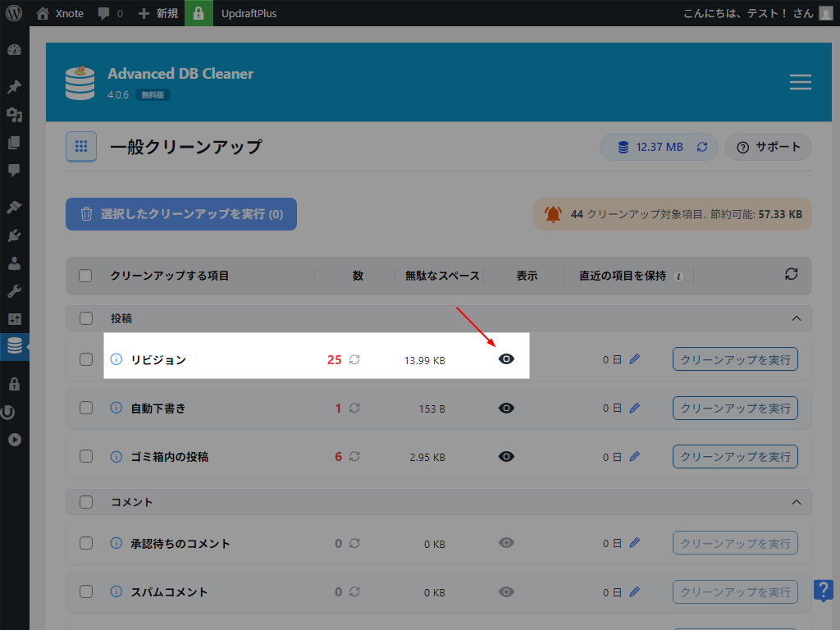Click the database icon in the WordPress sidebar
This screenshot has height=630, width=840.
click(14, 346)
